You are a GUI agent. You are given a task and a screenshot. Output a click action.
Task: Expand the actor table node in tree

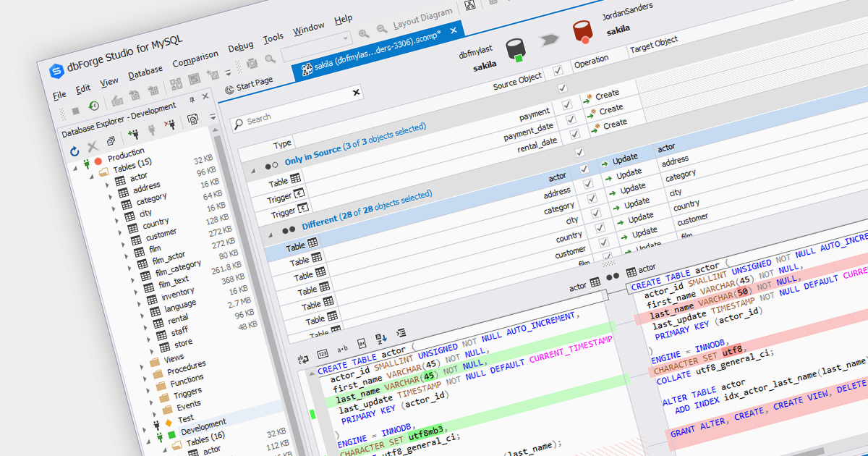(x=109, y=184)
